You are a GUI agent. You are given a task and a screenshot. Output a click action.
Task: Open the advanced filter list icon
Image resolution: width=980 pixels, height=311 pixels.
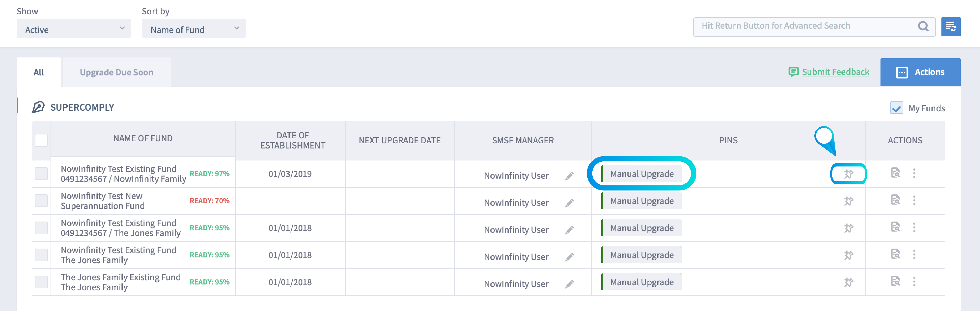[x=951, y=27]
